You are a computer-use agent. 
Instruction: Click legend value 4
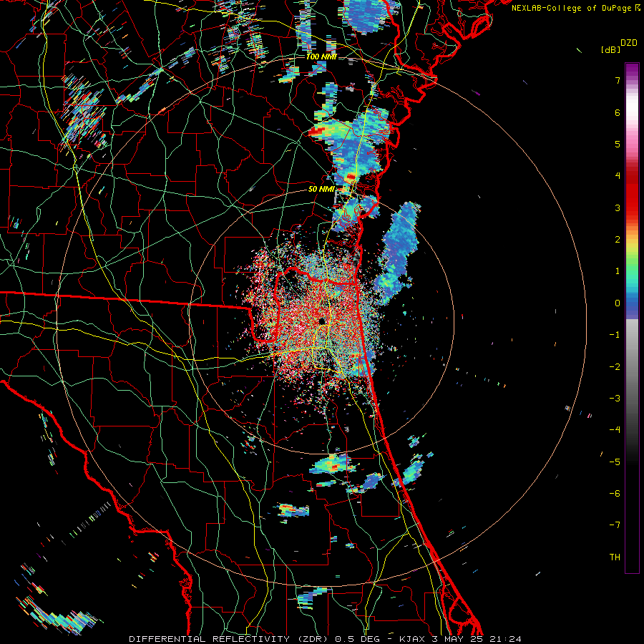tap(618, 176)
